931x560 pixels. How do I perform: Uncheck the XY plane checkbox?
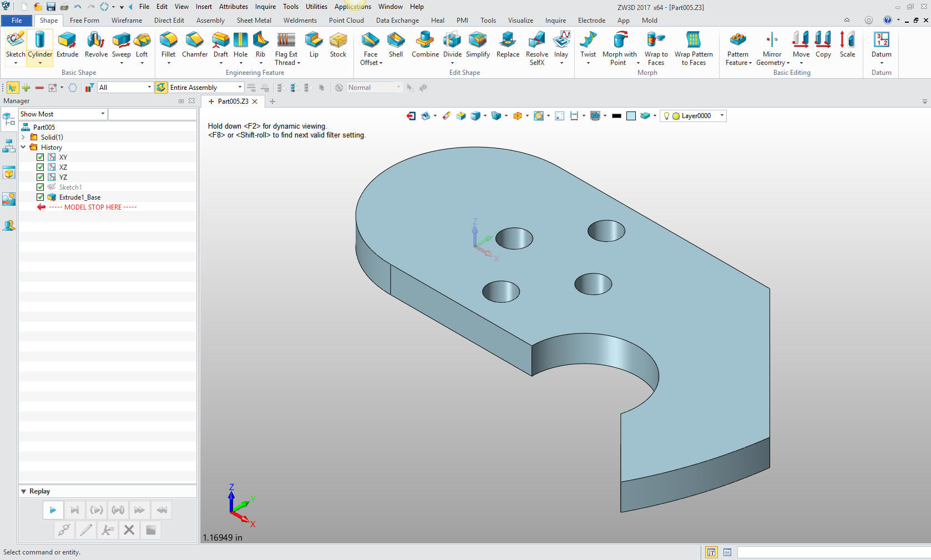tap(41, 157)
